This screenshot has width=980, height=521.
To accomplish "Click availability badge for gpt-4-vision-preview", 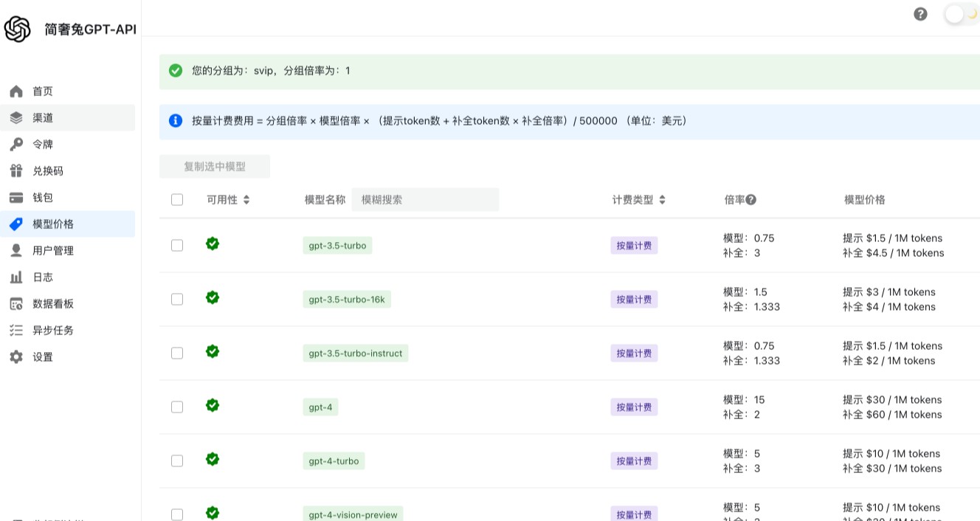I will click(213, 513).
